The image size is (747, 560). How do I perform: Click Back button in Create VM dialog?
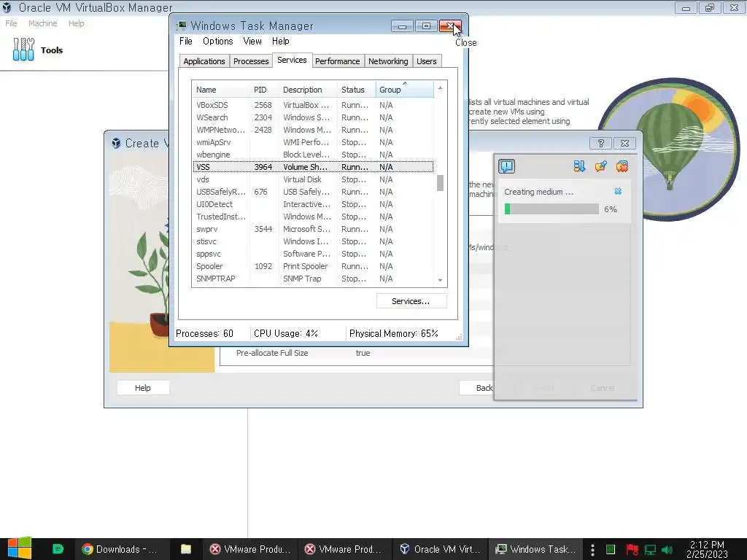point(477,388)
